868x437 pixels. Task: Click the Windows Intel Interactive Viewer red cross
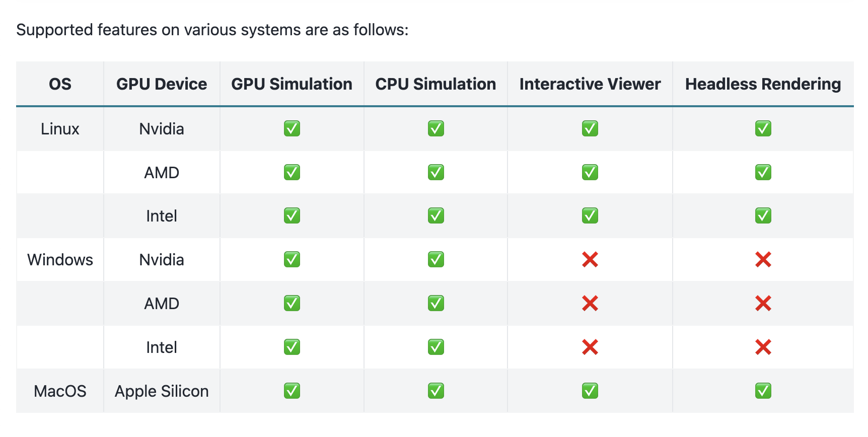click(x=590, y=347)
